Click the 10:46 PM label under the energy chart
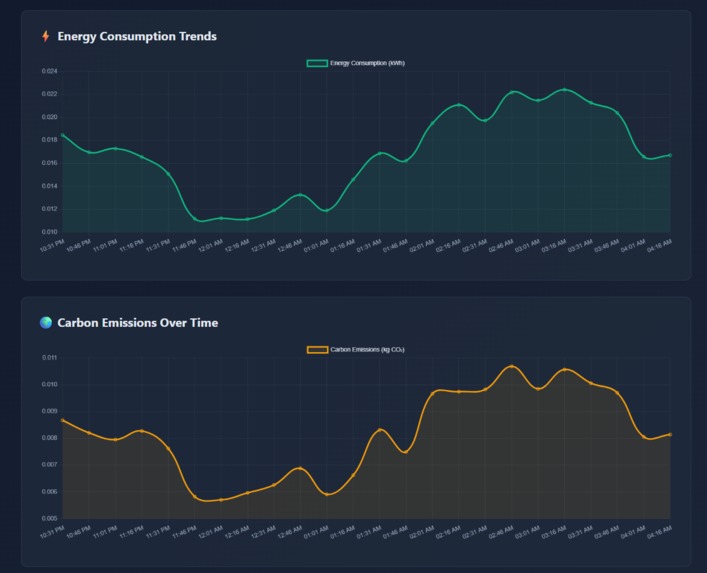Image resolution: width=707 pixels, height=573 pixels. tap(78, 246)
